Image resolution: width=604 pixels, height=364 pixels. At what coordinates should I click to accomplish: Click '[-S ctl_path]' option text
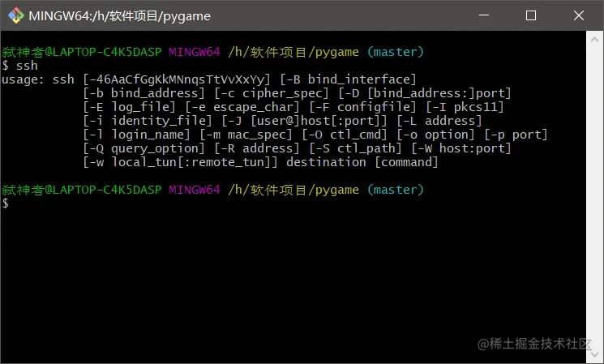pyautogui.click(x=356, y=148)
